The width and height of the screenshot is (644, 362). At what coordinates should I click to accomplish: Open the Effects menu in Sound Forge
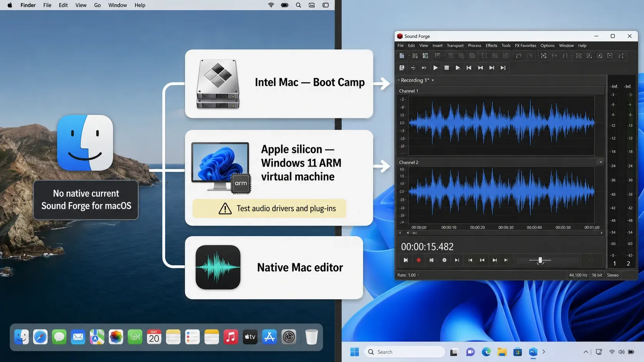click(x=491, y=45)
